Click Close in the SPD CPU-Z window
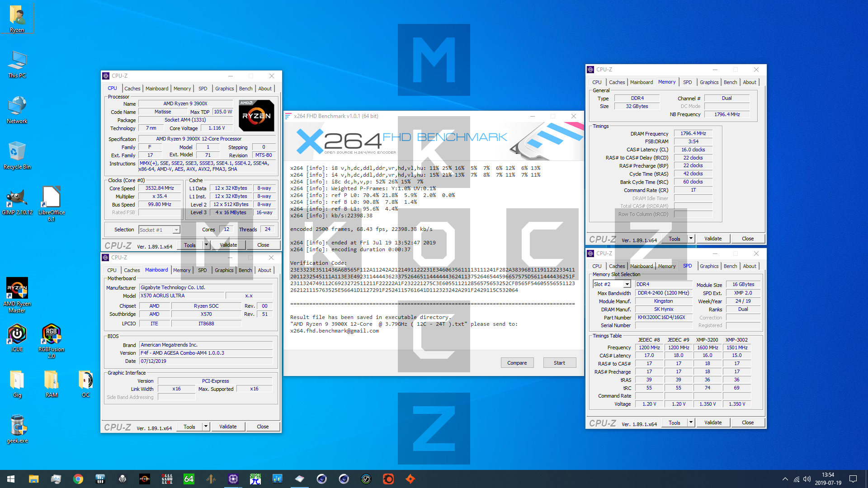Screen dimensions: 868x488 [x=748, y=422]
